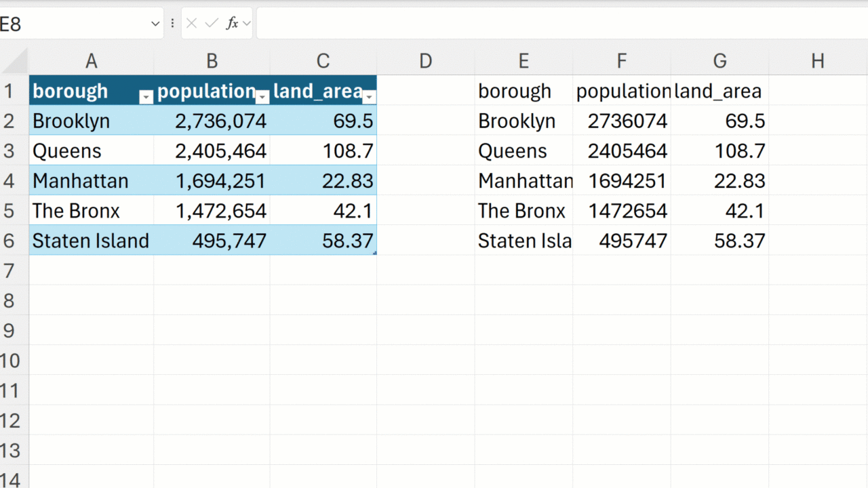Select column H header
Screen dimensions: 868x488
click(x=817, y=62)
